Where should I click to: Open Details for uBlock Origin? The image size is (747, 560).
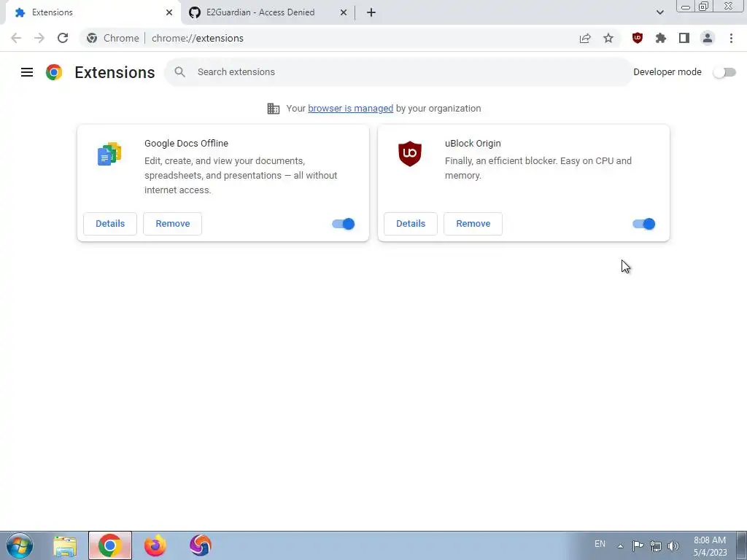(x=411, y=224)
